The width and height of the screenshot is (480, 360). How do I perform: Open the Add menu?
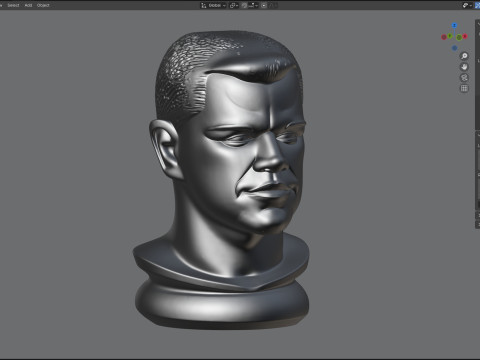(28, 5)
